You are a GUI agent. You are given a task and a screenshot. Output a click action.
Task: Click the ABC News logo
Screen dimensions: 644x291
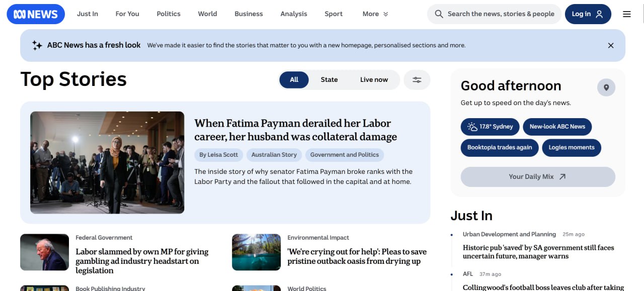coord(36,14)
